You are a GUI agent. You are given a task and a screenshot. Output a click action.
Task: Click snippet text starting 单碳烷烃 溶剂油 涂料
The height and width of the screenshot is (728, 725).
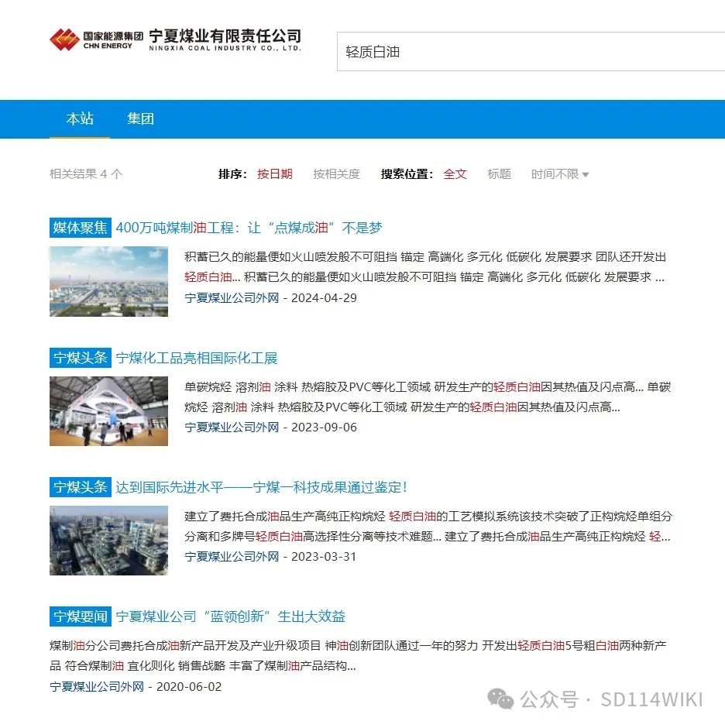[x=428, y=397]
